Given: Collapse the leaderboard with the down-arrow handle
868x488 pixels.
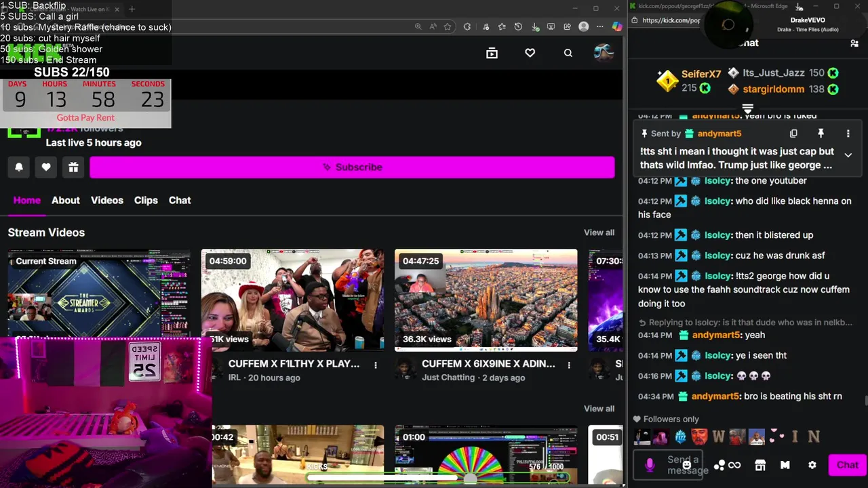Looking at the screenshot, I should pos(747,108).
